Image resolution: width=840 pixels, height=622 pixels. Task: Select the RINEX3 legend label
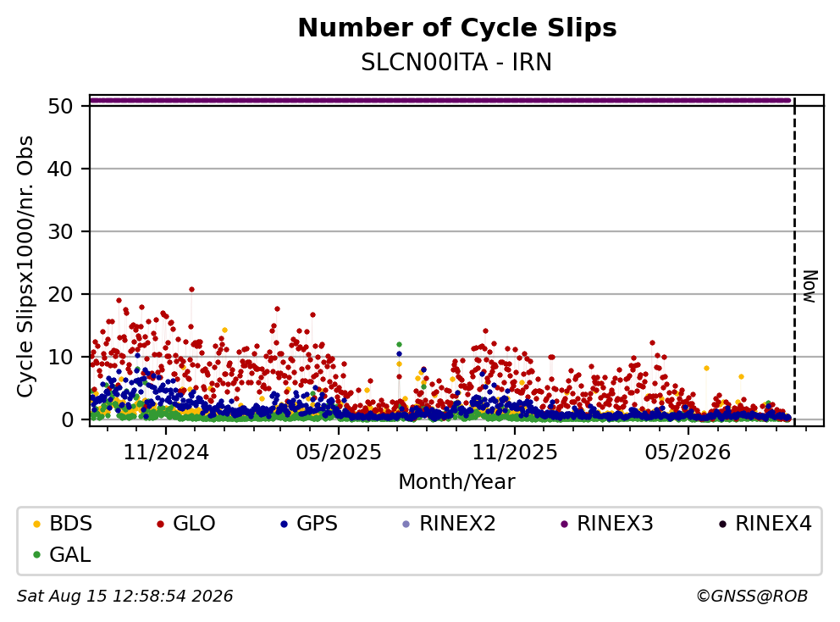click(x=615, y=524)
